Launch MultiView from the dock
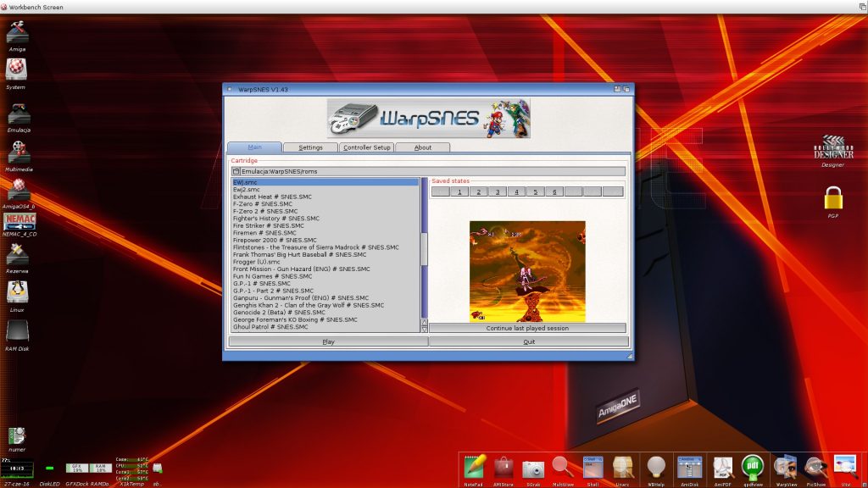Viewport: 868px width, 488px height. [x=563, y=468]
